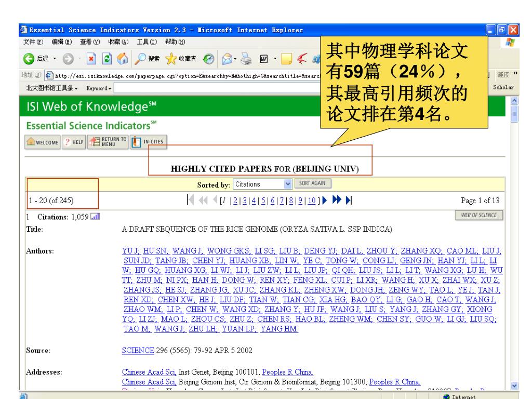Go to results page 10 link

312,201
